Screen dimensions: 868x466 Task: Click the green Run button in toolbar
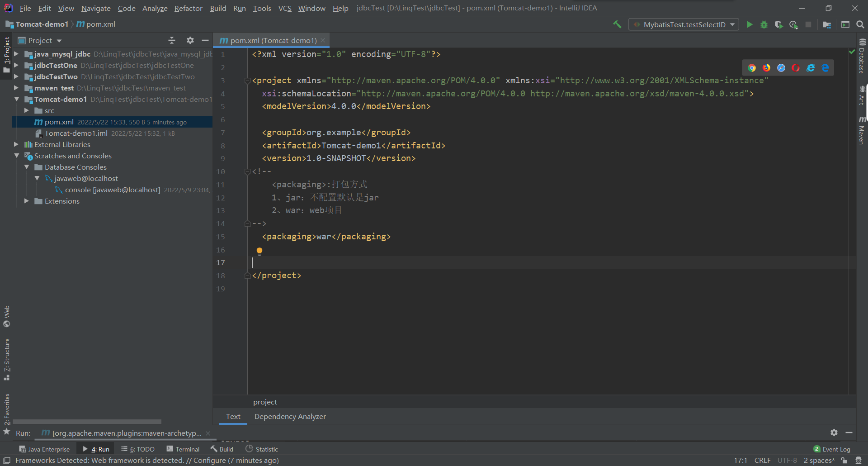(x=750, y=24)
